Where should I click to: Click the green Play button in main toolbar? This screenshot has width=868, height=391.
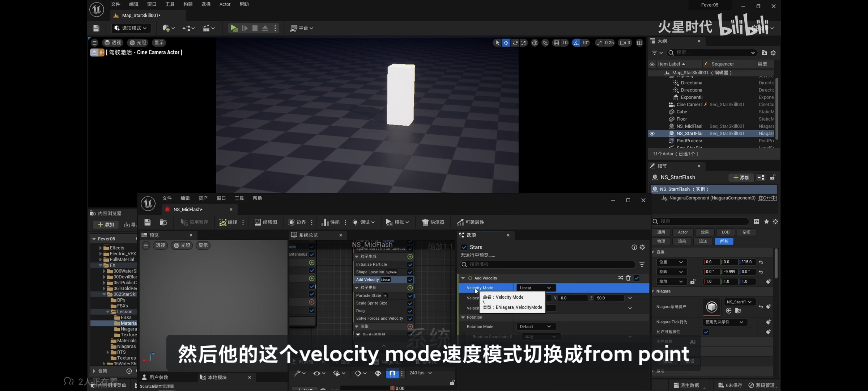[234, 28]
